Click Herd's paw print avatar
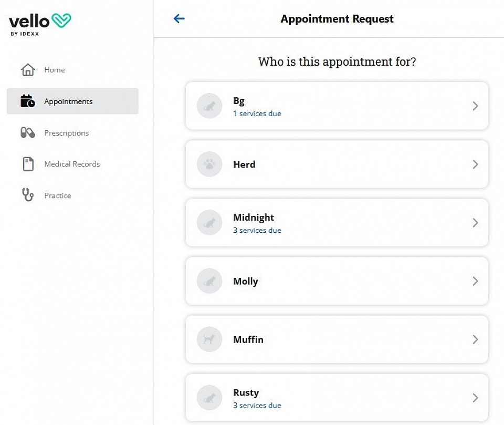504x425 pixels. click(x=209, y=164)
